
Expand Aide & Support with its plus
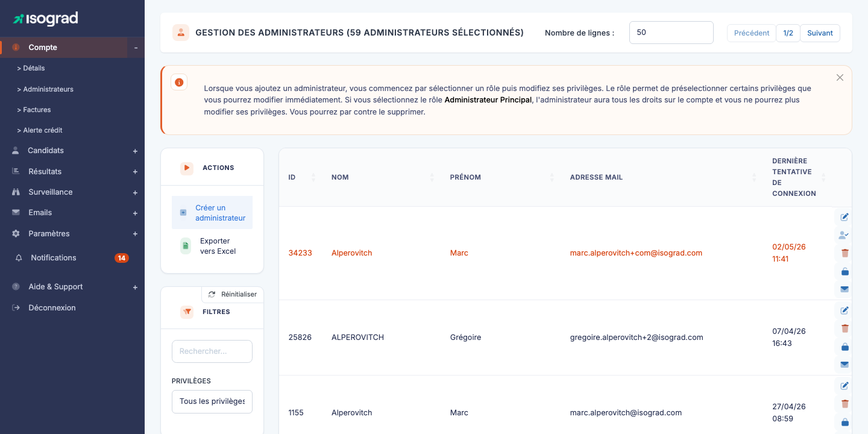coord(135,288)
